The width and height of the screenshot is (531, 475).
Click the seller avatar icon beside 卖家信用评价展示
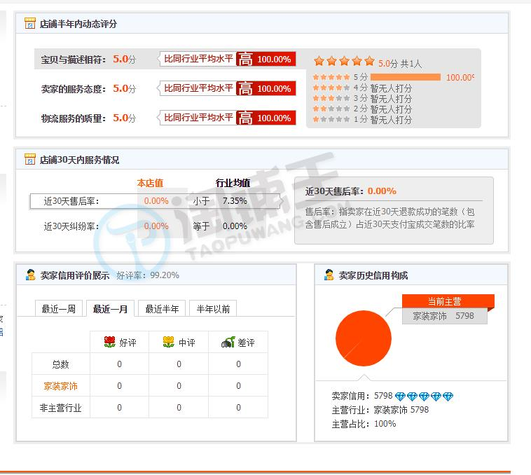(30, 275)
